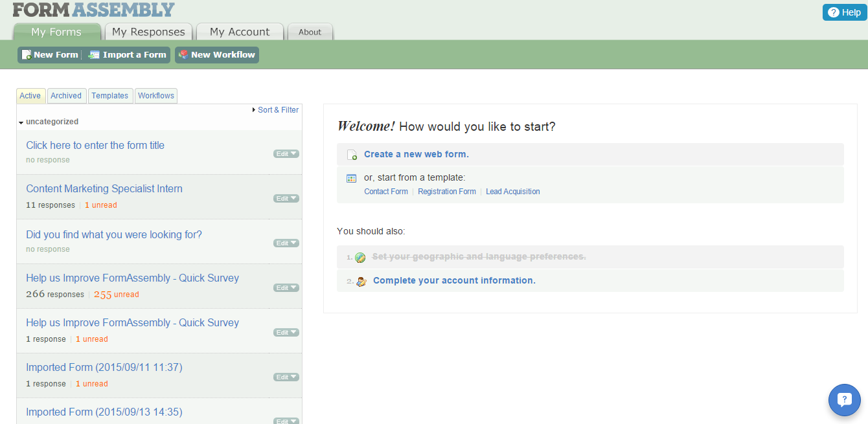
Task: Click the account user icon
Action: tap(361, 281)
